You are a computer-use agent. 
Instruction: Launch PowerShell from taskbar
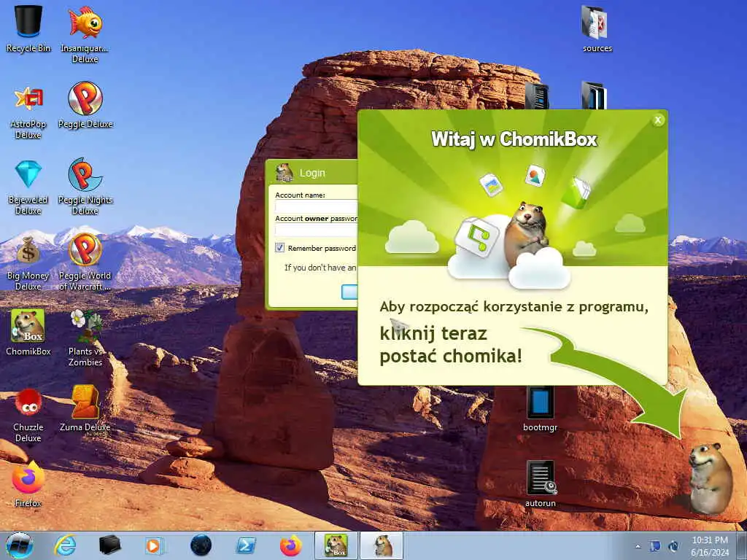pyautogui.click(x=246, y=545)
